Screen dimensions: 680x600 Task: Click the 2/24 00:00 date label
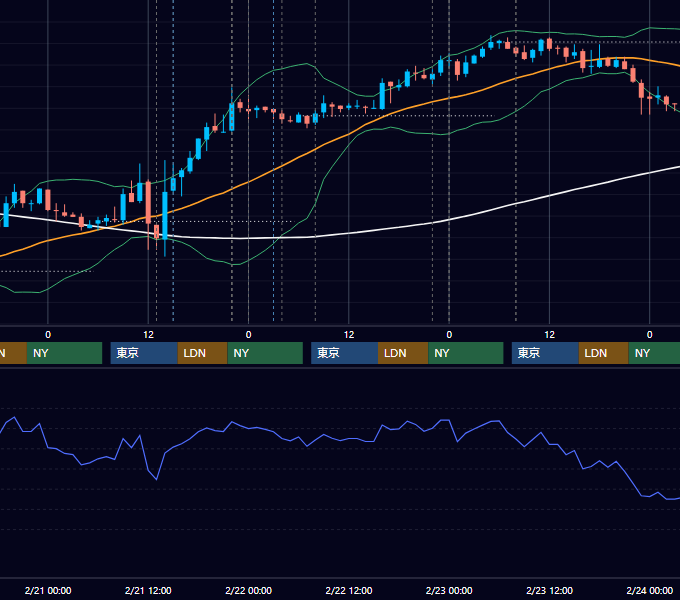650,590
